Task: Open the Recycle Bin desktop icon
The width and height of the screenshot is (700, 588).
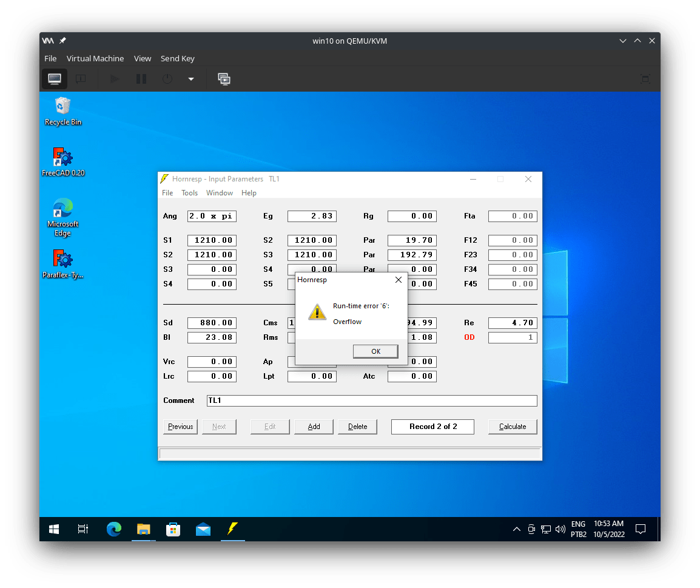Action: point(63,111)
